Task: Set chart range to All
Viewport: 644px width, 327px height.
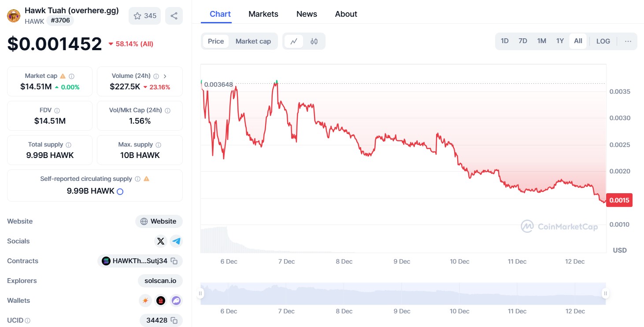Action: tap(578, 41)
